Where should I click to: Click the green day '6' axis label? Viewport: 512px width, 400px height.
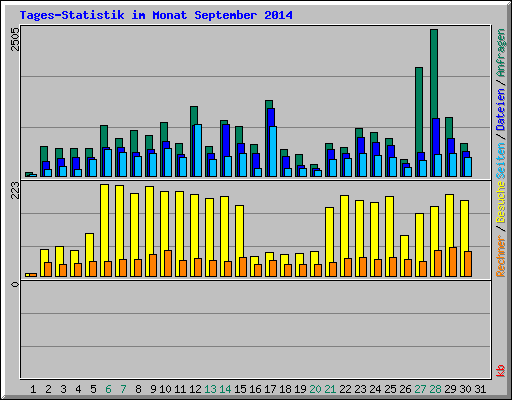point(108,389)
